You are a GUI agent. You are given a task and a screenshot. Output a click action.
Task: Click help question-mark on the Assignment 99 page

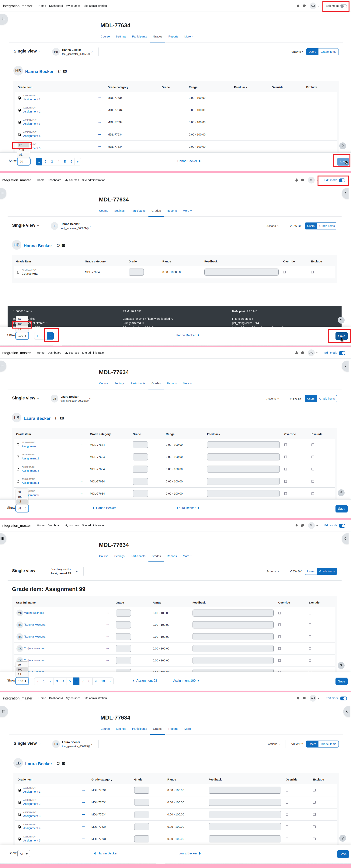341,666
